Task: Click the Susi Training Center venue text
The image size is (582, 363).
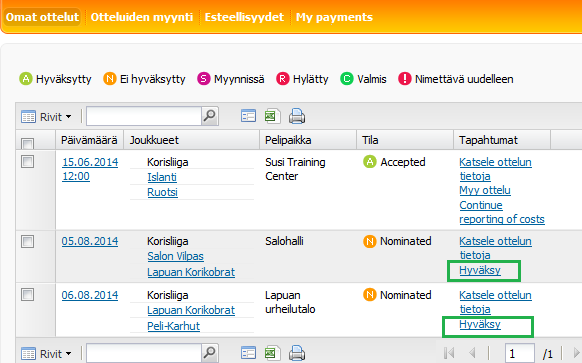Action: point(295,169)
